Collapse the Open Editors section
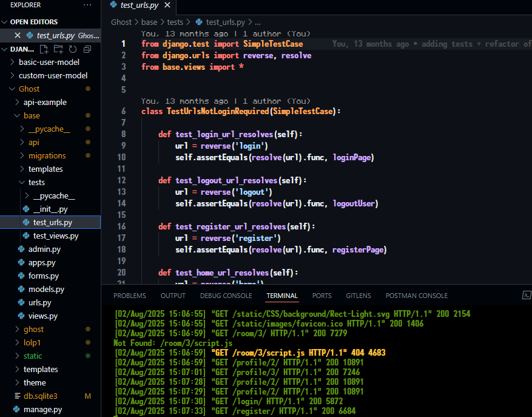This screenshot has width=532, height=417. 5,22
